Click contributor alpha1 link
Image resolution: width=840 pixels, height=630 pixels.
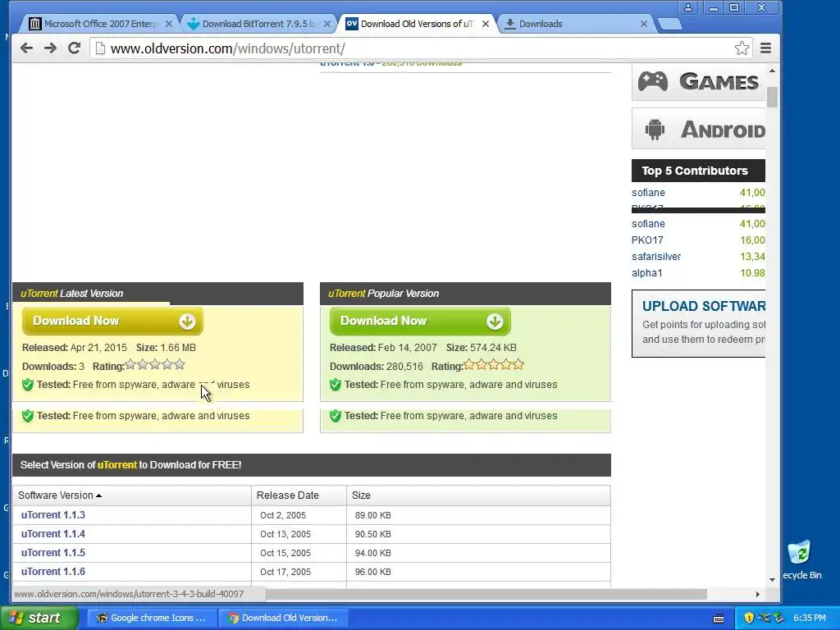(647, 272)
